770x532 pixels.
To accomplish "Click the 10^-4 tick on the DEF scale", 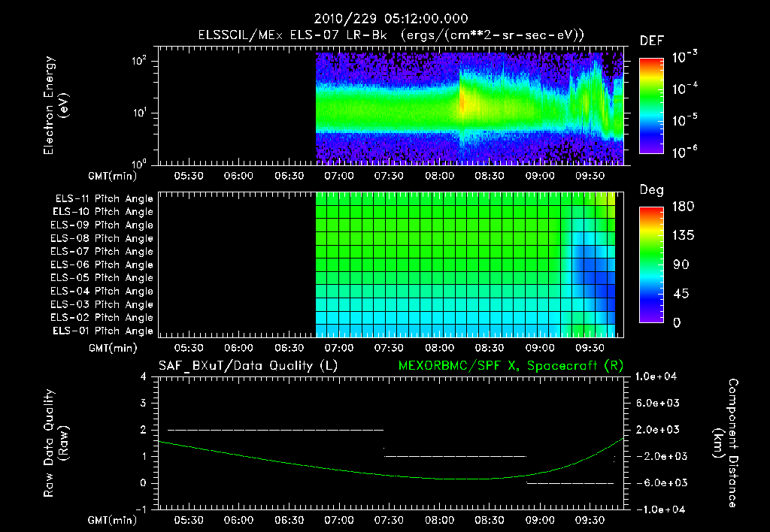I will (x=684, y=89).
